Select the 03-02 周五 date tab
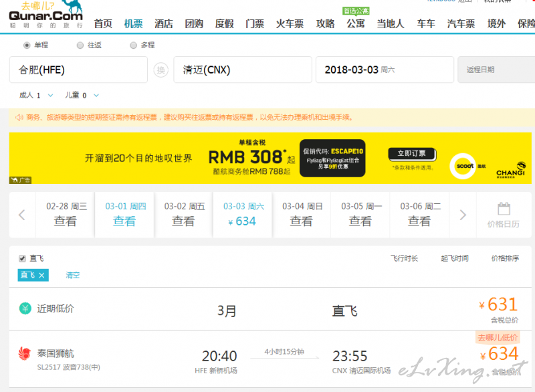The image size is (535, 392). [183, 215]
